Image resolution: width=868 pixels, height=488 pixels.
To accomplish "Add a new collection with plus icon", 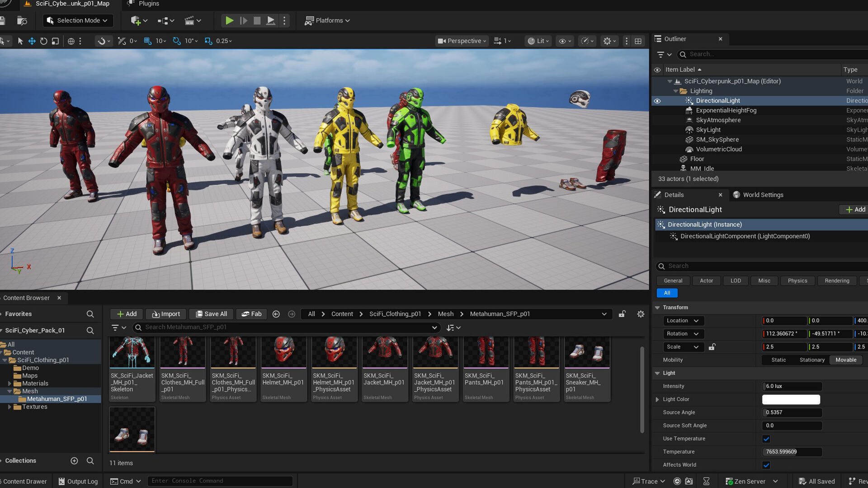I will (x=74, y=461).
